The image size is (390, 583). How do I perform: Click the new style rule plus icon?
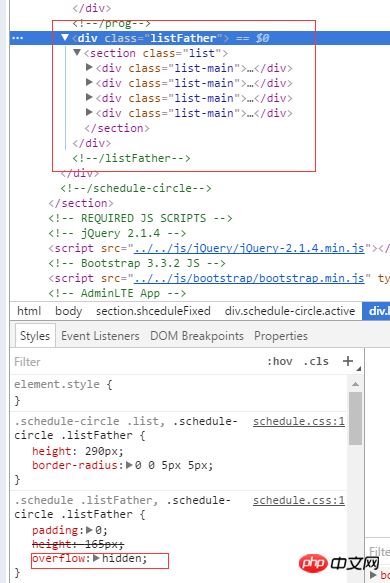[x=348, y=361]
